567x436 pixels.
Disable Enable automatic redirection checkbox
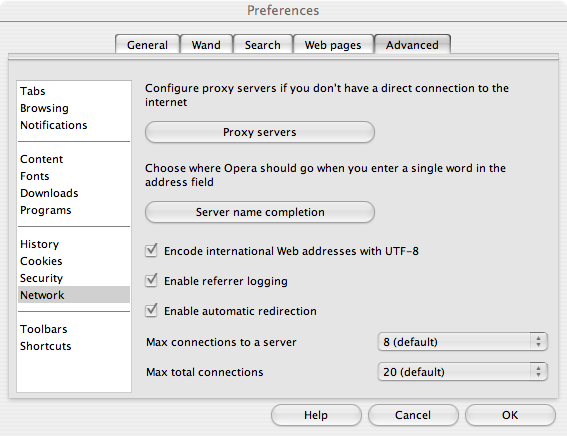click(x=151, y=311)
